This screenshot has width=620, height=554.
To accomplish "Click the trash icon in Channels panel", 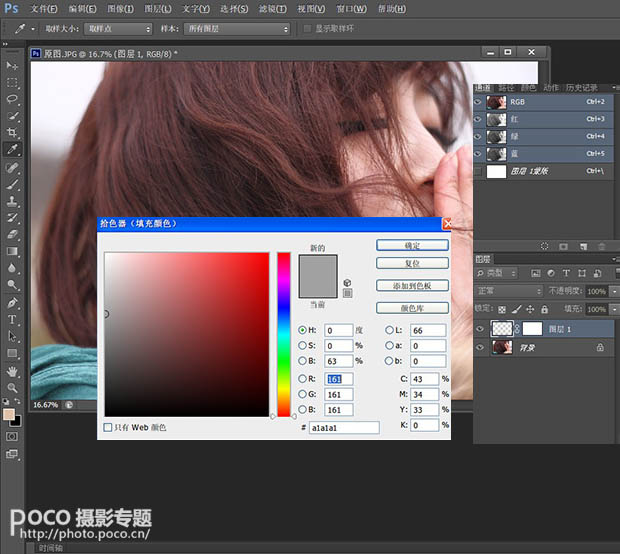I will point(600,245).
